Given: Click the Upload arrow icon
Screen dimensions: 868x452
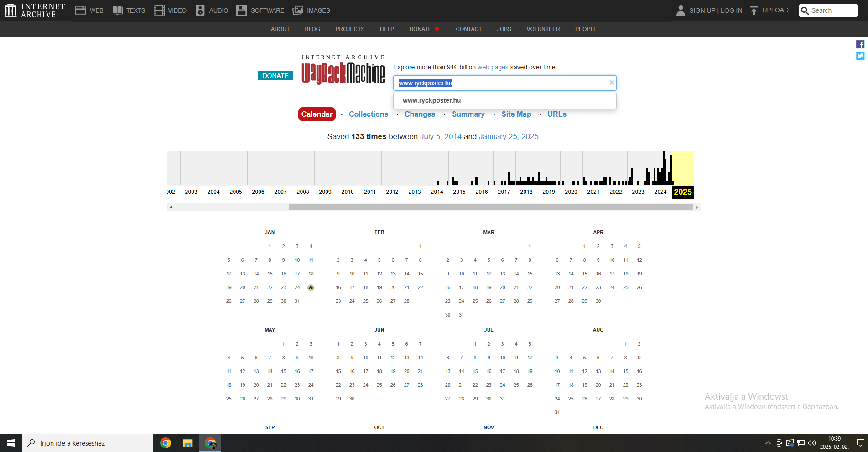Looking at the screenshot, I should click(x=754, y=10).
